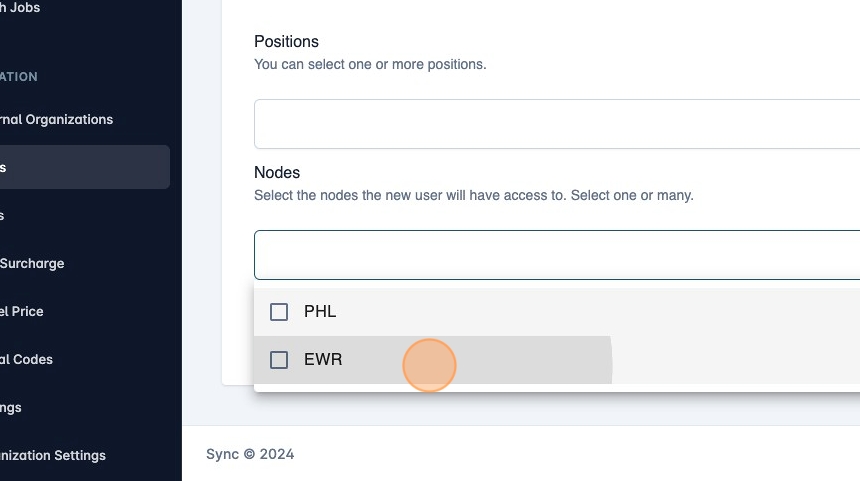860x481 pixels.
Task: Tick the EWR checkbox
Action: click(x=279, y=360)
